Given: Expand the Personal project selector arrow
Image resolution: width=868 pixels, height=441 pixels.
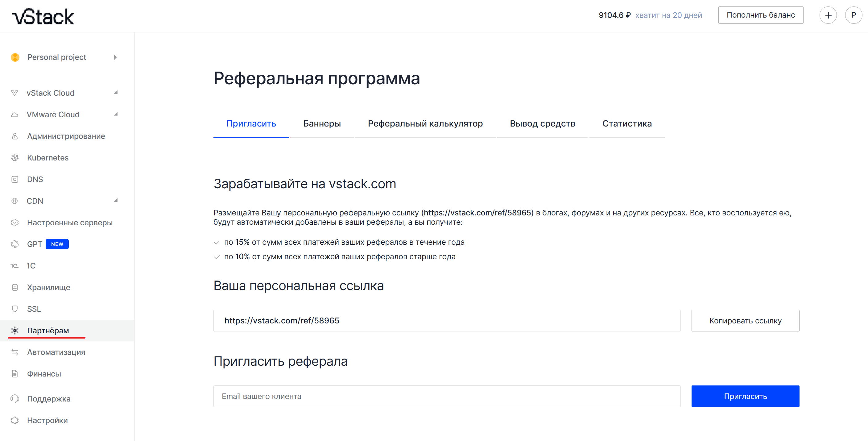Looking at the screenshot, I should [115, 57].
